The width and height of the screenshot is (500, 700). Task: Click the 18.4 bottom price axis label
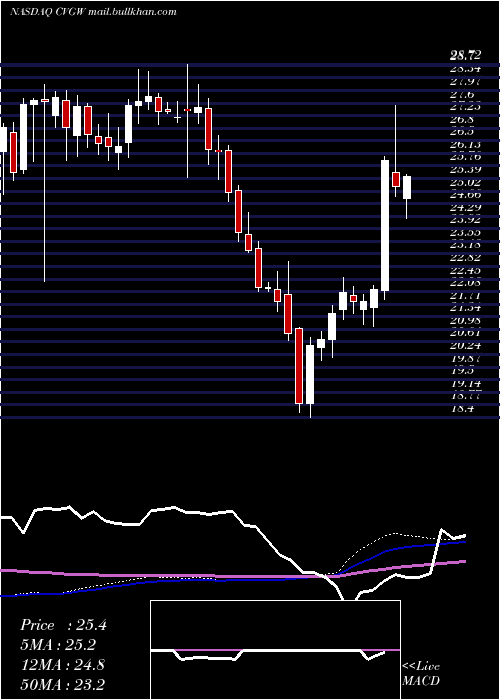pyautogui.click(x=462, y=408)
